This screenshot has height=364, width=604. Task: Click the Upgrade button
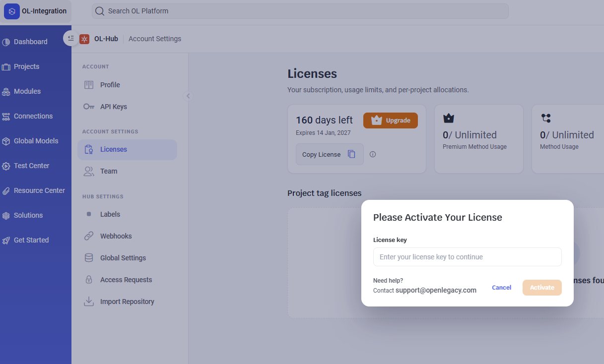[391, 121]
